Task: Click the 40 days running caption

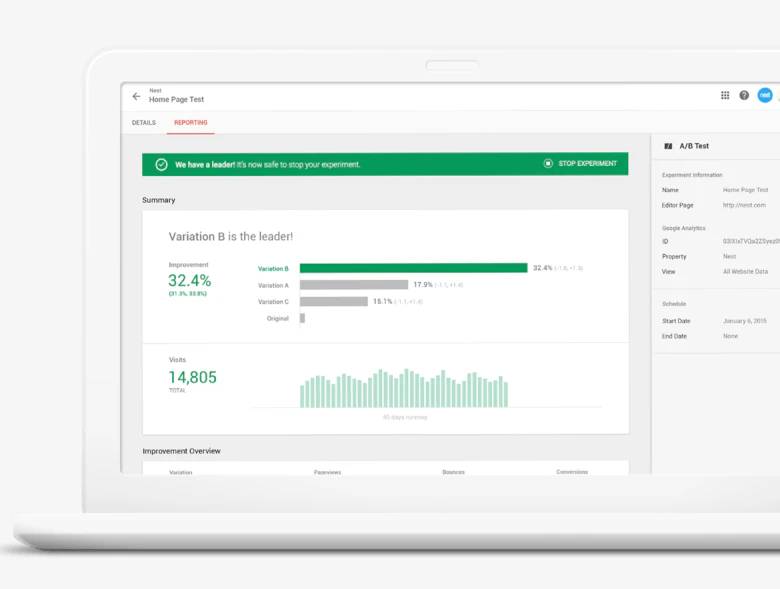Action: pyautogui.click(x=405, y=417)
